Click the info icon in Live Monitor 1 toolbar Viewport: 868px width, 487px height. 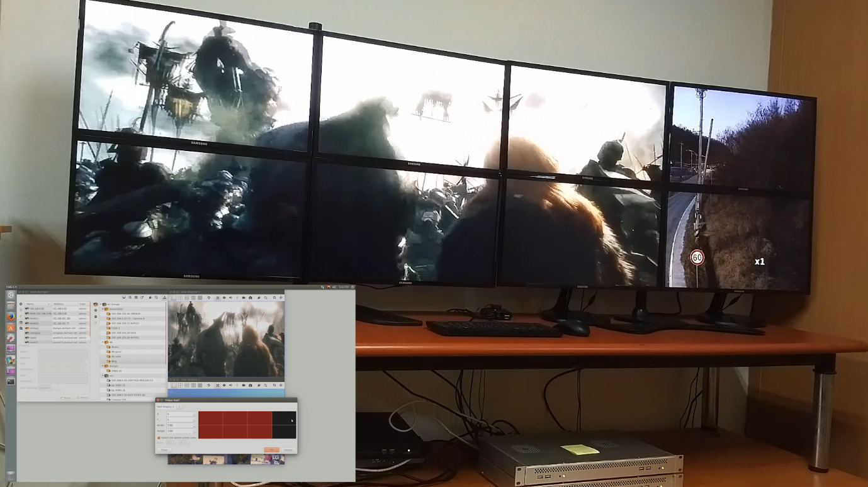[224, 298]
